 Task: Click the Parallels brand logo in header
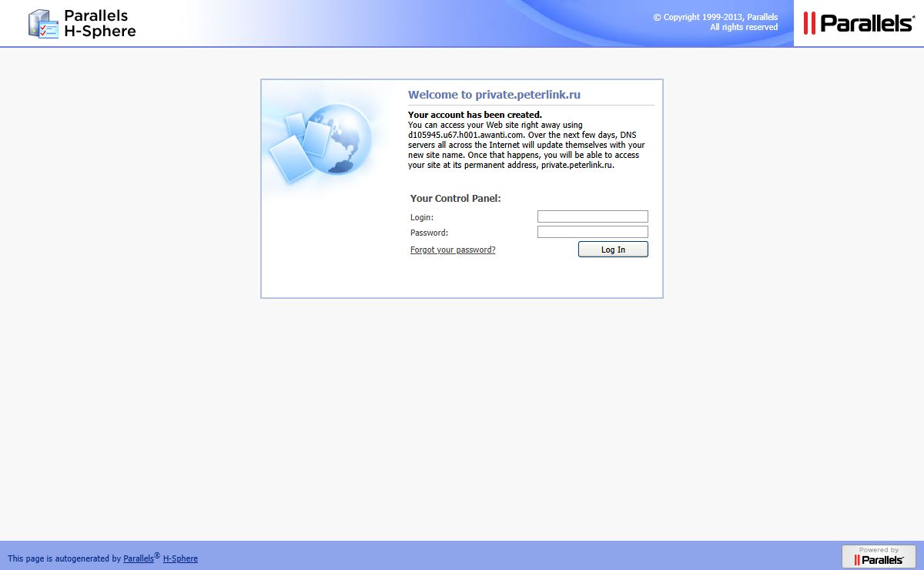859,23
